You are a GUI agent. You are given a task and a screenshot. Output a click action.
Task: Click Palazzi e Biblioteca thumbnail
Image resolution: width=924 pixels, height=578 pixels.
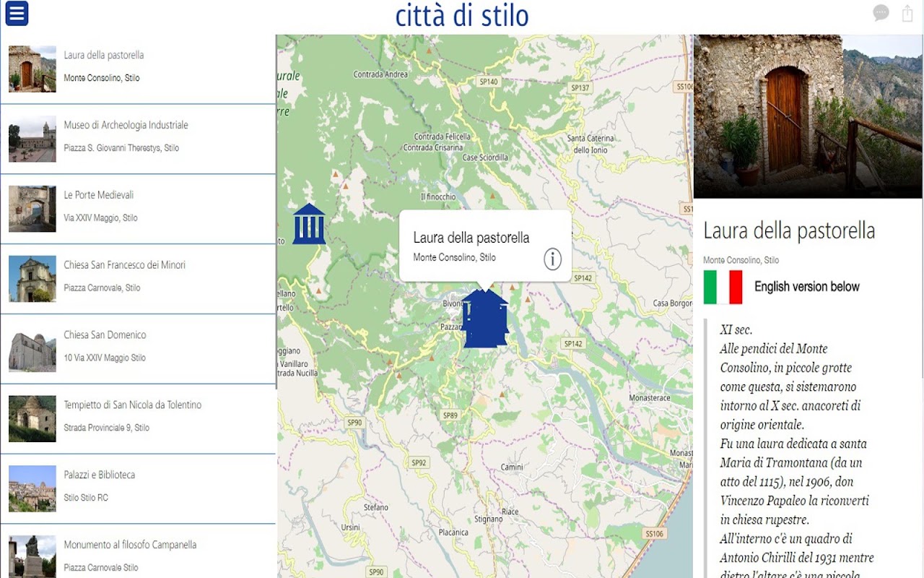coord(32,488)
